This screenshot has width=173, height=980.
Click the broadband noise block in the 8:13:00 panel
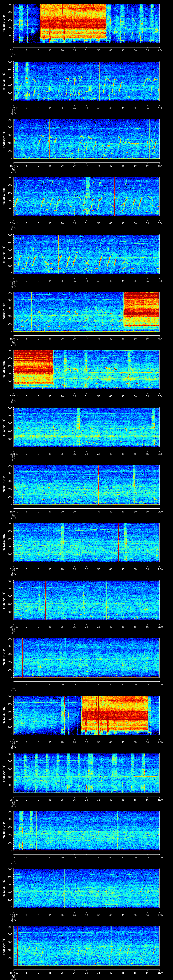coord(115,714)
